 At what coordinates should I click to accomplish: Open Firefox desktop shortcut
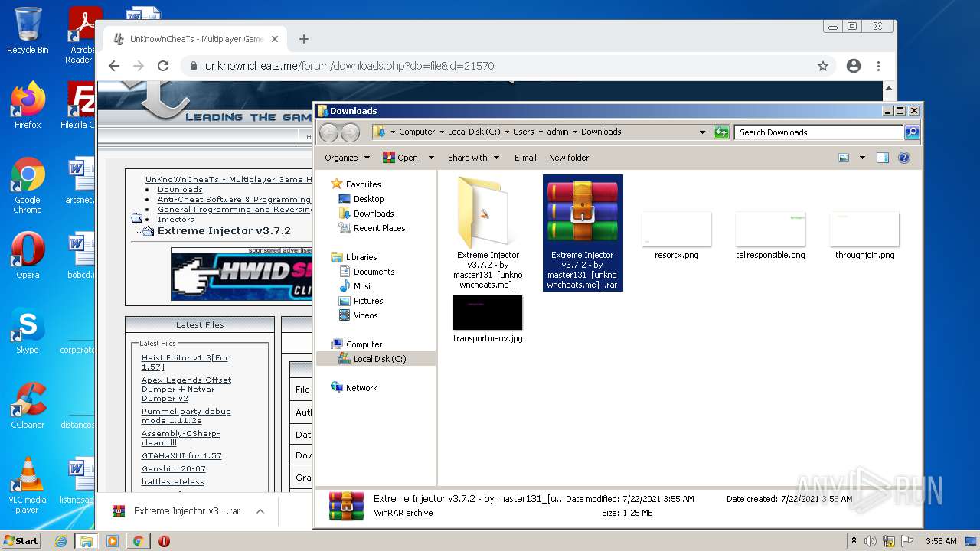[28, 106]
